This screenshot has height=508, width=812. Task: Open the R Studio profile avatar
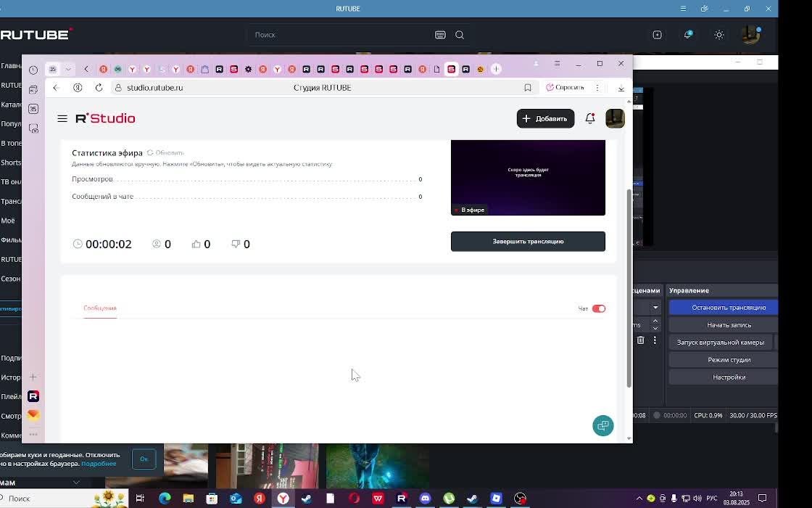point(616,119)
